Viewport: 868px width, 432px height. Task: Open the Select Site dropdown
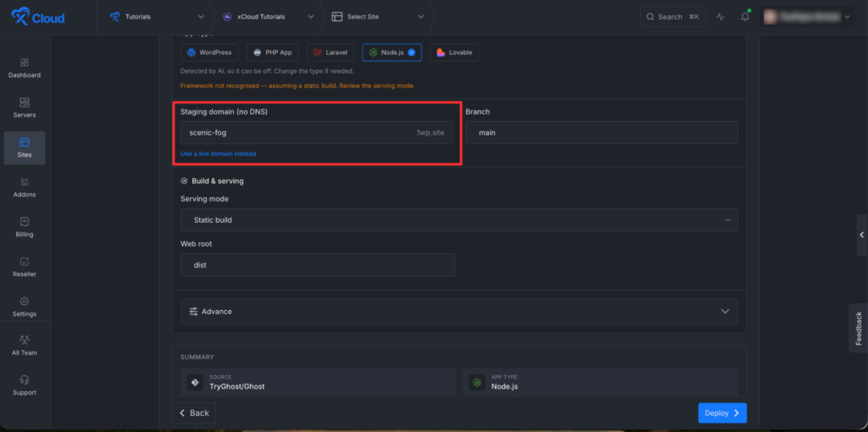click(x=378, y=17)
